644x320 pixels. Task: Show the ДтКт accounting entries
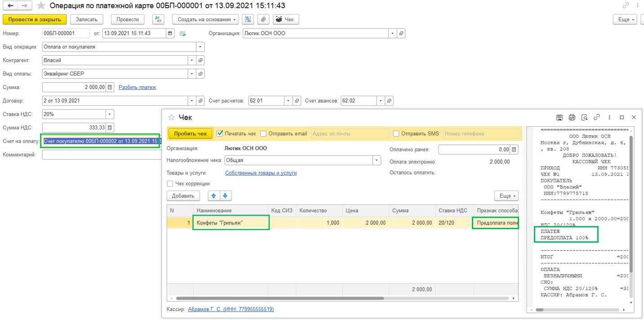[158, 19]
